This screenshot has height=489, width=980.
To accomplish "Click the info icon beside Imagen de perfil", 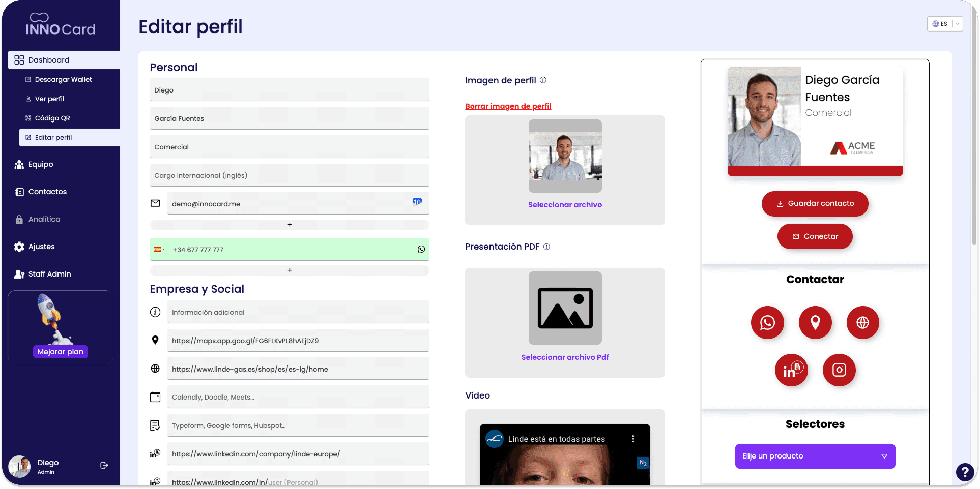I will [x=543, y=80].
